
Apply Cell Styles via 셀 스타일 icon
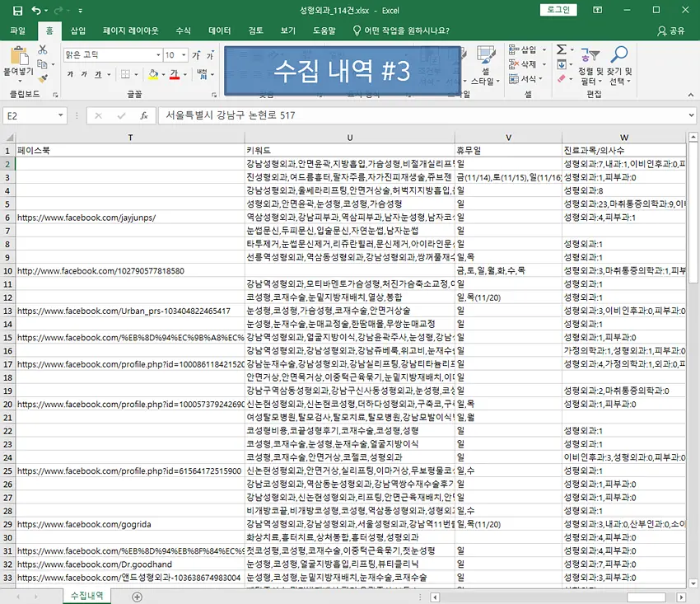[x=487, y=54]
